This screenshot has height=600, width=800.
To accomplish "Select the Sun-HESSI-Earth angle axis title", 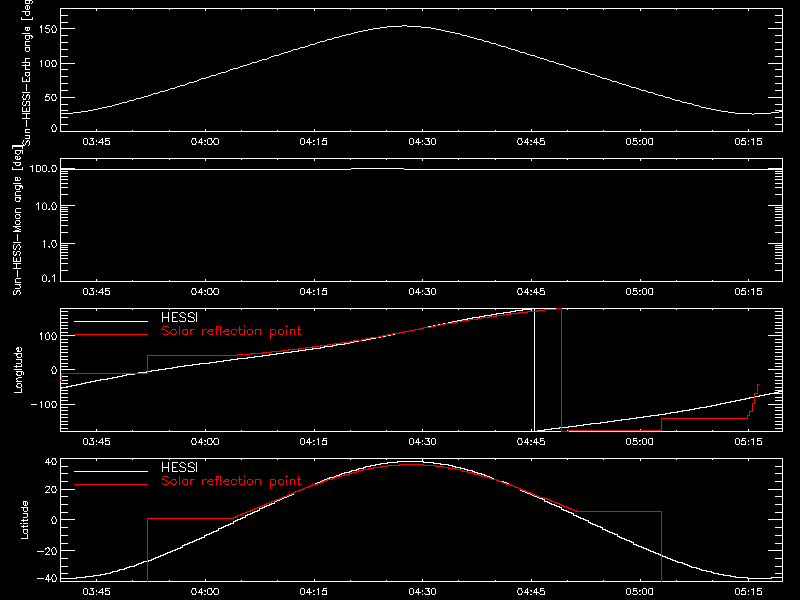I will (x=27, y=71).
